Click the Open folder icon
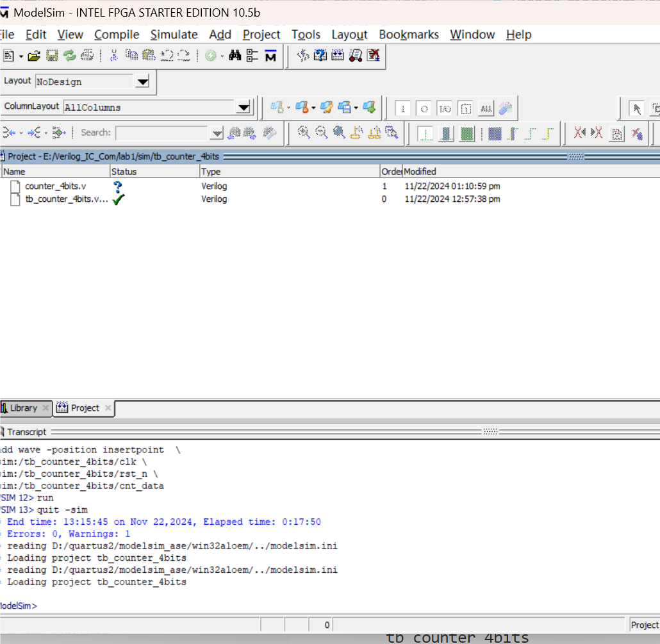This screenshot has width=660, height=644. (34, 56)
